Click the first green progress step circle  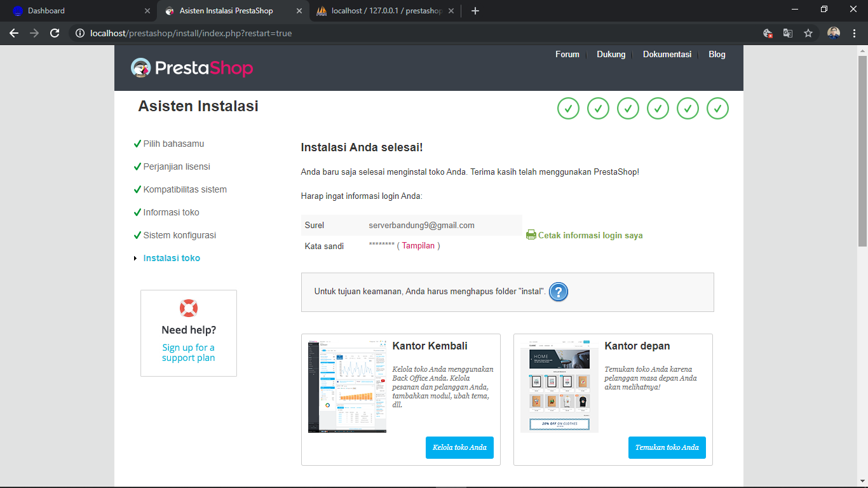568,109
